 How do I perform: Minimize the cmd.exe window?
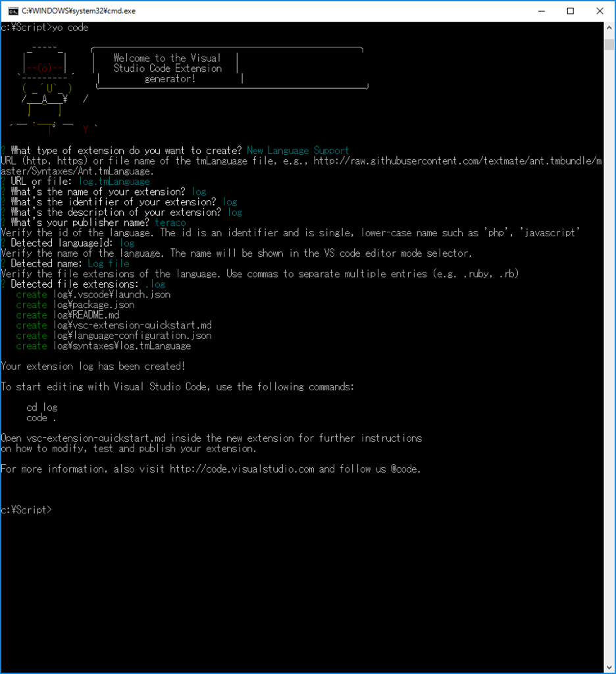click(542, 11)
